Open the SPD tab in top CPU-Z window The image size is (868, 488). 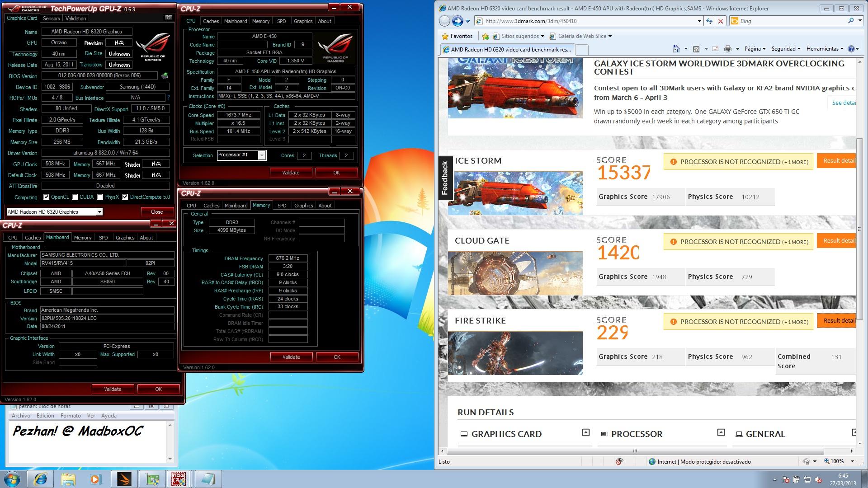(x=281, y=21)
